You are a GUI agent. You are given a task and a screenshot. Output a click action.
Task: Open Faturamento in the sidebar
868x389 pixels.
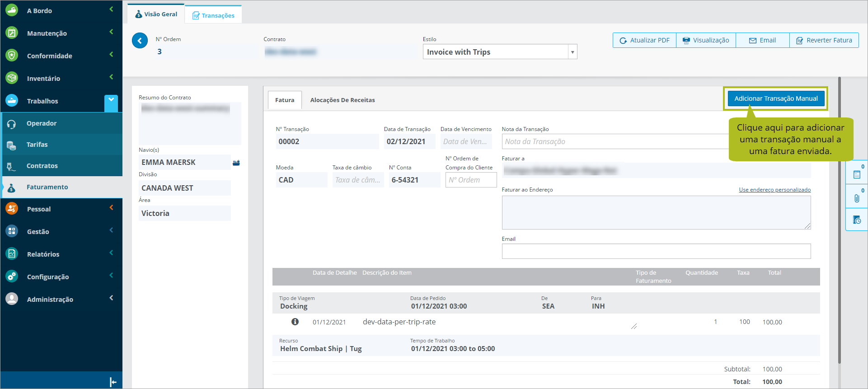pos(47,187)
